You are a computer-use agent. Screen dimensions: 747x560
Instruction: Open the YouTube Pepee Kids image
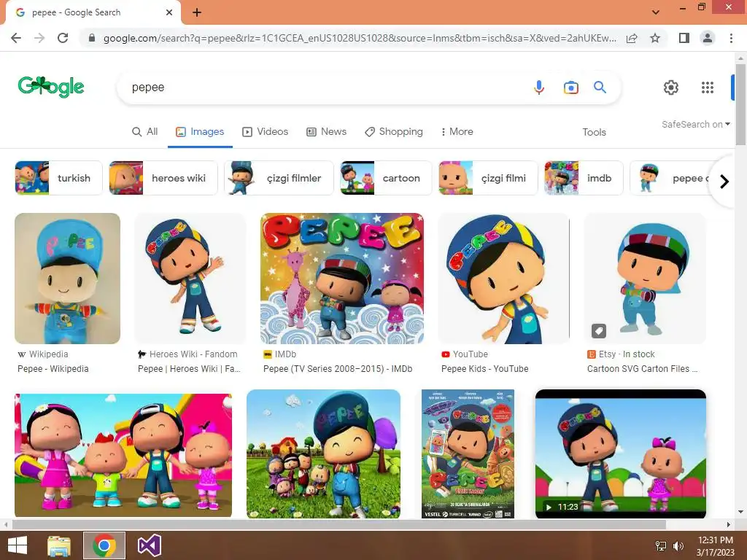503,278
